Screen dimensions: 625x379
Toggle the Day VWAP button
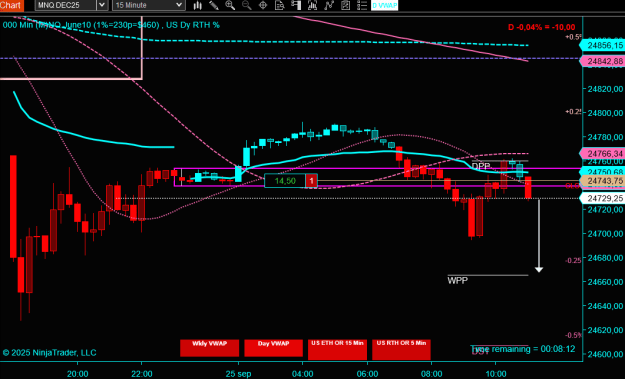tap(273, 348)
